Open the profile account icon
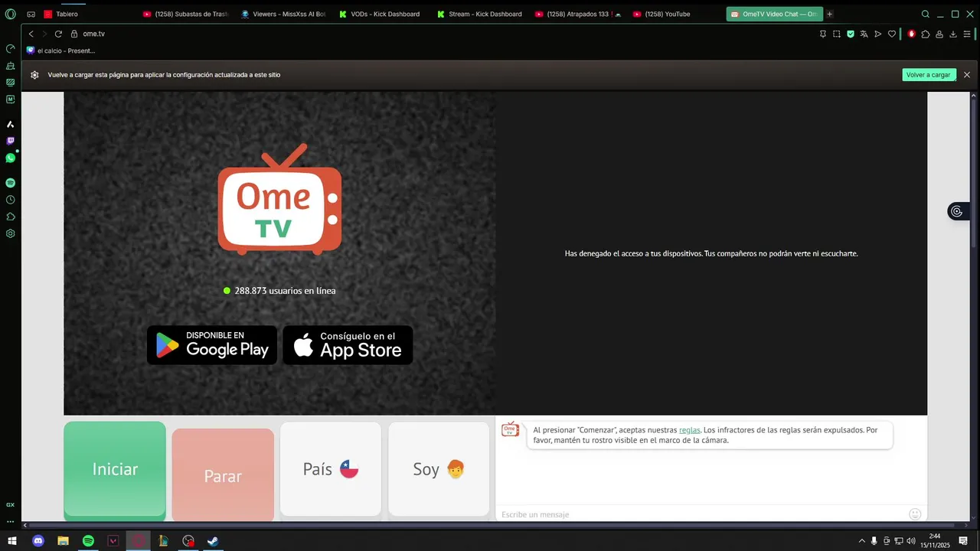The height and width of the screenshot is (551, 980). tap(939, 34)
